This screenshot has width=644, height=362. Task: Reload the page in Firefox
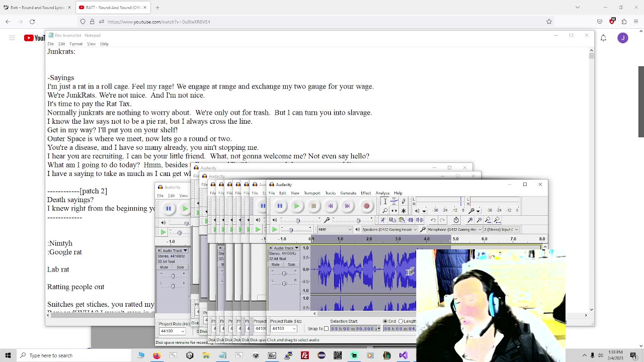point(32,22)
